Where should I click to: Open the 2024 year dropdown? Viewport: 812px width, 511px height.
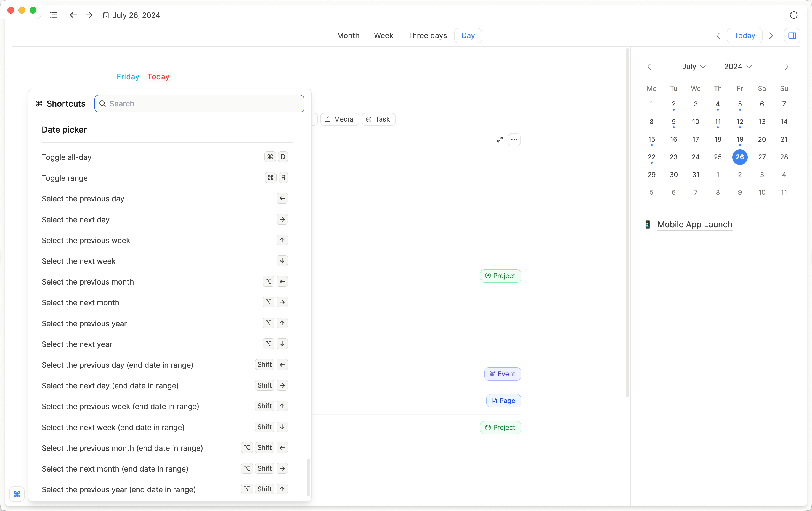coord(738,67)
